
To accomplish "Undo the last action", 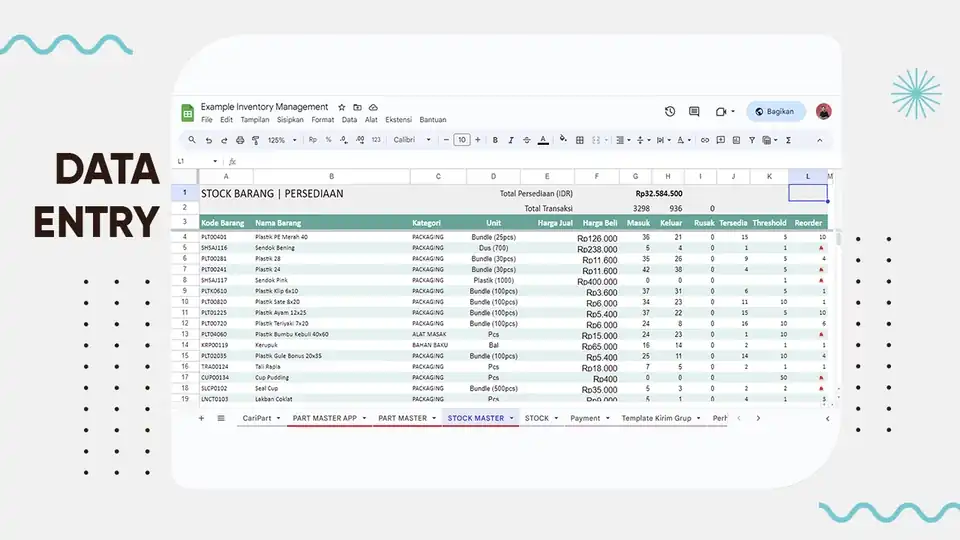I will (x=208, y=140).
